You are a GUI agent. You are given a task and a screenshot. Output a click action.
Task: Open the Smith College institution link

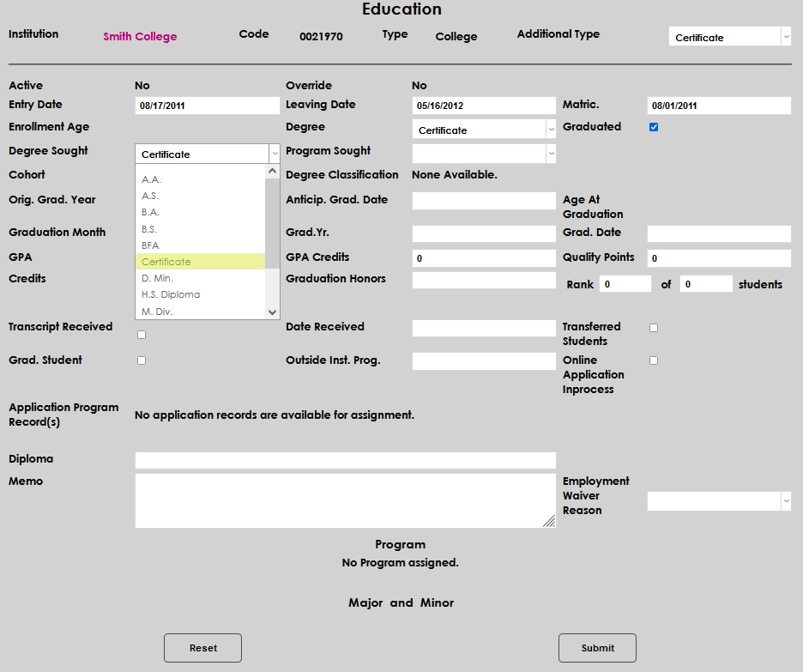(x=140, y=37)
